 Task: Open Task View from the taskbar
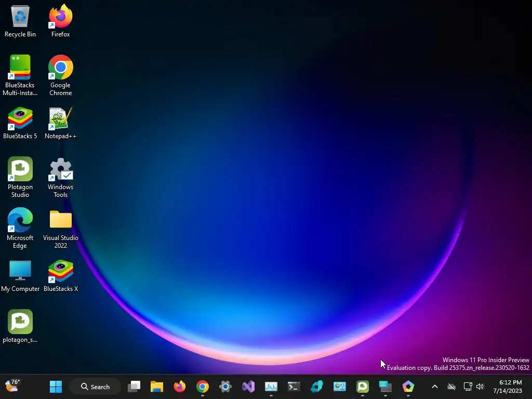(x=134, y=387)
